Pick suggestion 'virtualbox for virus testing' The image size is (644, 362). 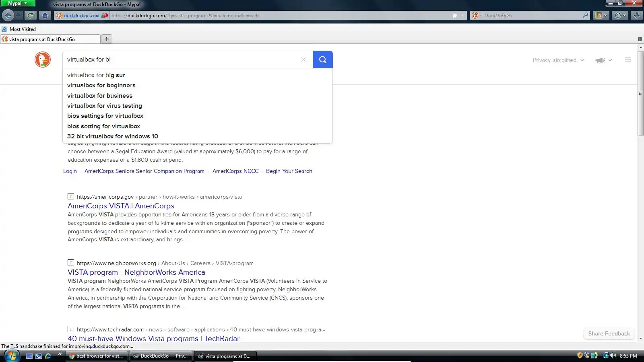[197, 106]
